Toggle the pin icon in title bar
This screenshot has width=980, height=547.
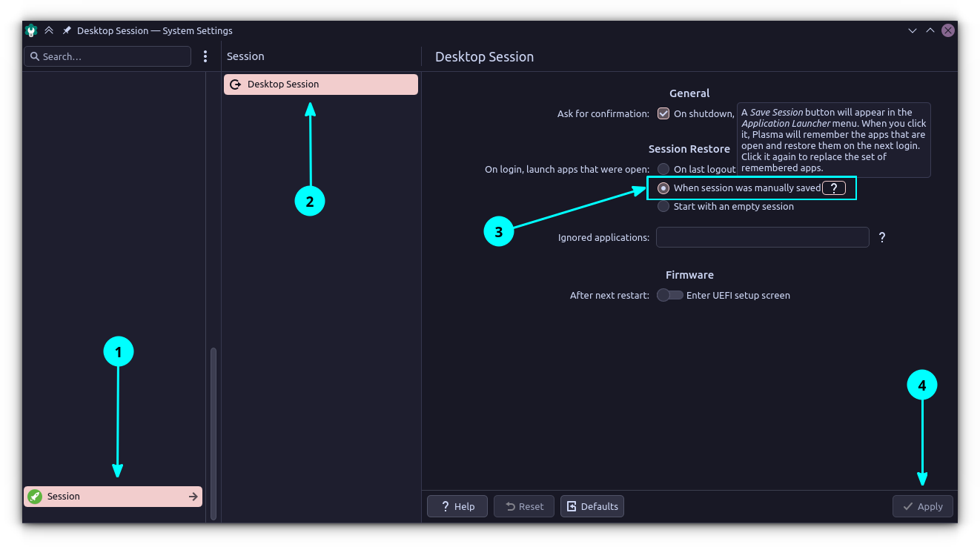tap(67, 30)
